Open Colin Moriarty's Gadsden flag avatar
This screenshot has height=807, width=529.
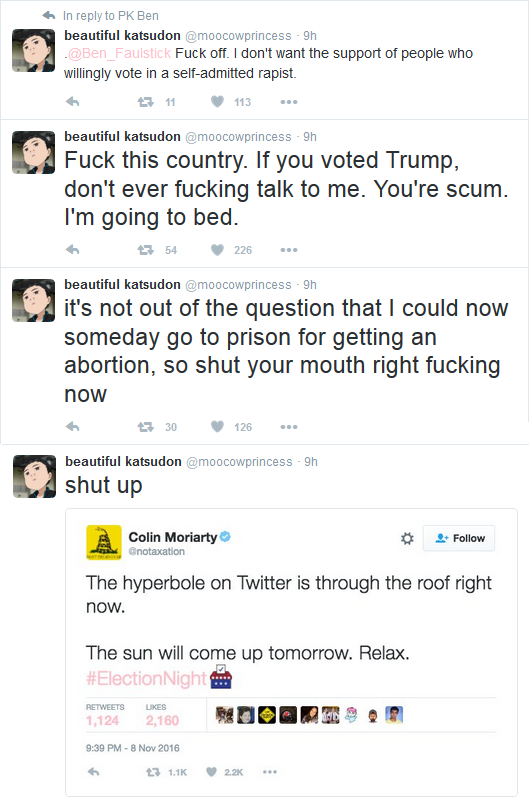[x=104, y=542]
